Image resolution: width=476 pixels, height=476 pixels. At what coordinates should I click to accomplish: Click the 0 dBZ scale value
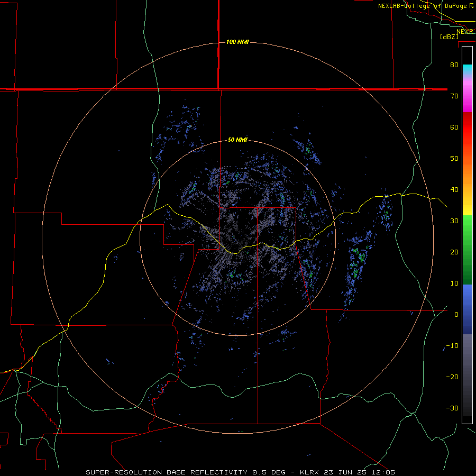[x=456, y=315]
